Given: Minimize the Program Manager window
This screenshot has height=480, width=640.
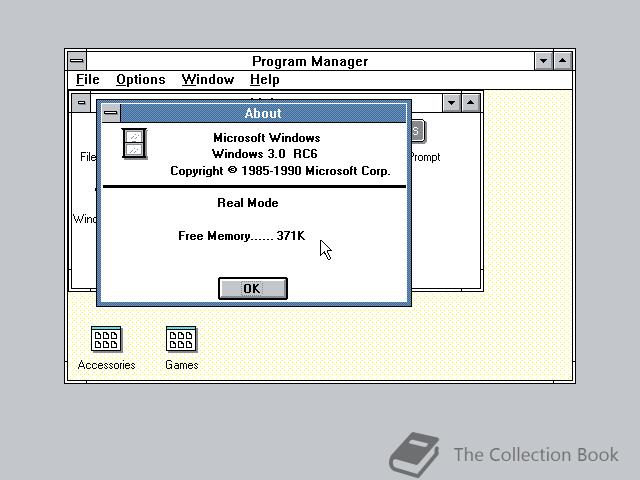Looking at the screenshot, I should point(543,61).
